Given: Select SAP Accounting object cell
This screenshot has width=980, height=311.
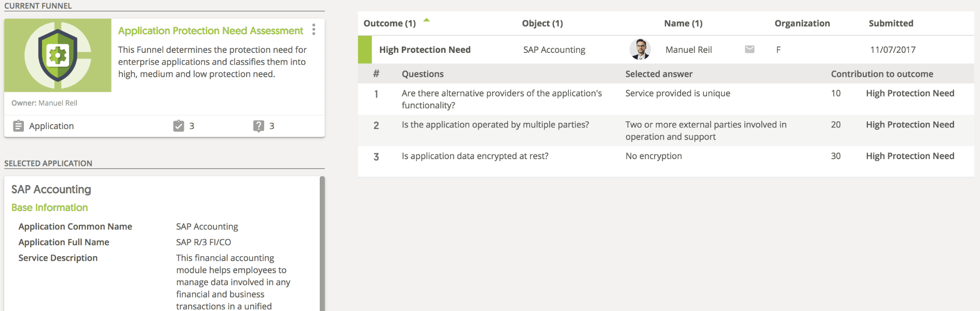Looking at the screenshot, I should click(554, 50).
